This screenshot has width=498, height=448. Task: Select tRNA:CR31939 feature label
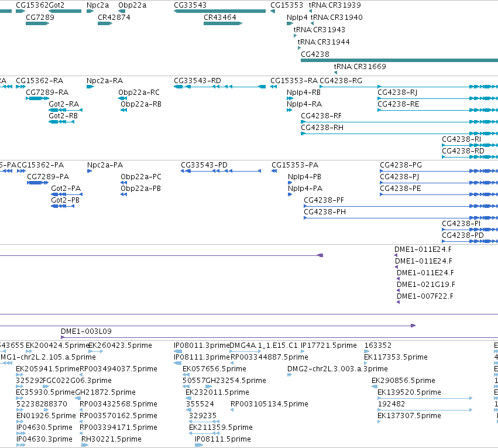click(x=335, y=5)
